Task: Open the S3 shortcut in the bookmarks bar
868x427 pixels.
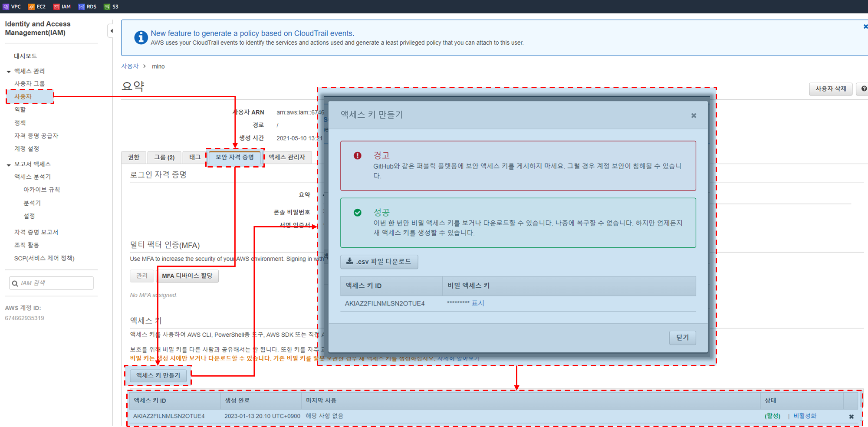Action: point(111,6)
